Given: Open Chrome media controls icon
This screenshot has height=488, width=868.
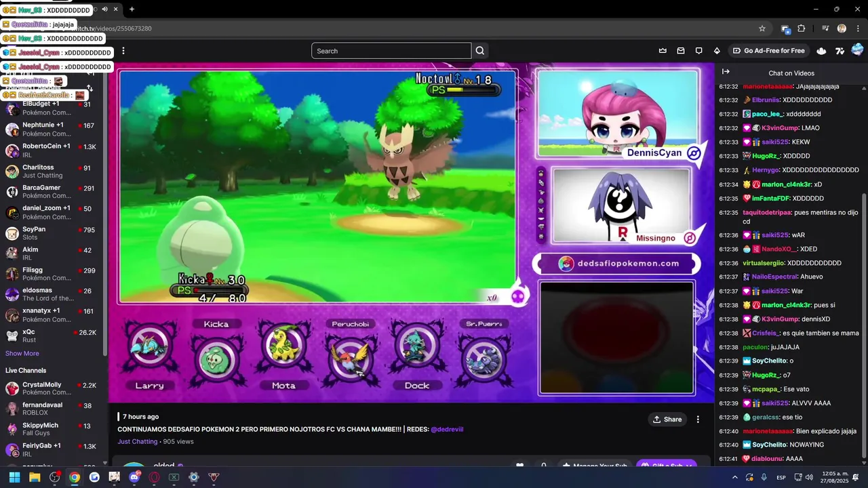Looking at the screenshot, I should pyautogui.click(x=825, y=28).
